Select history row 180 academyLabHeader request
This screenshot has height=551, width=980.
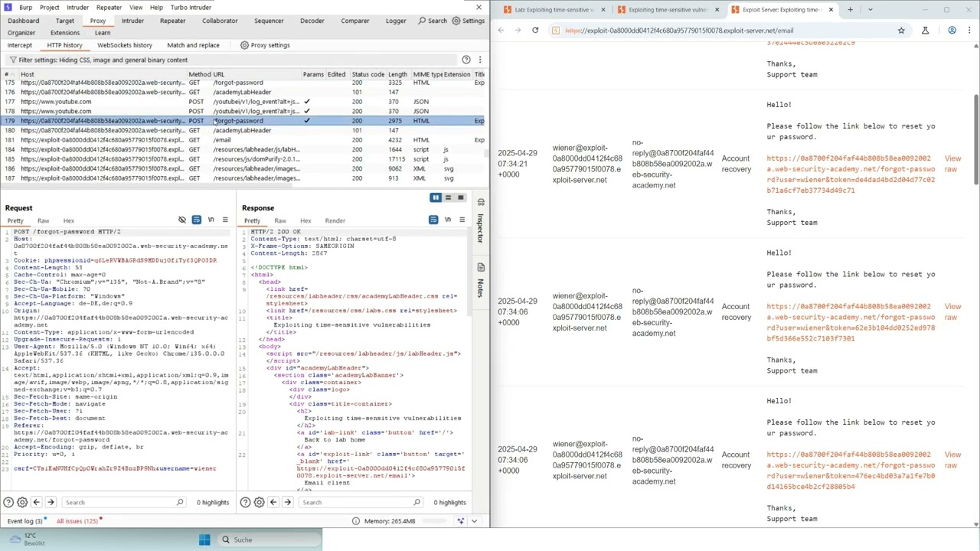pos(243,131)
